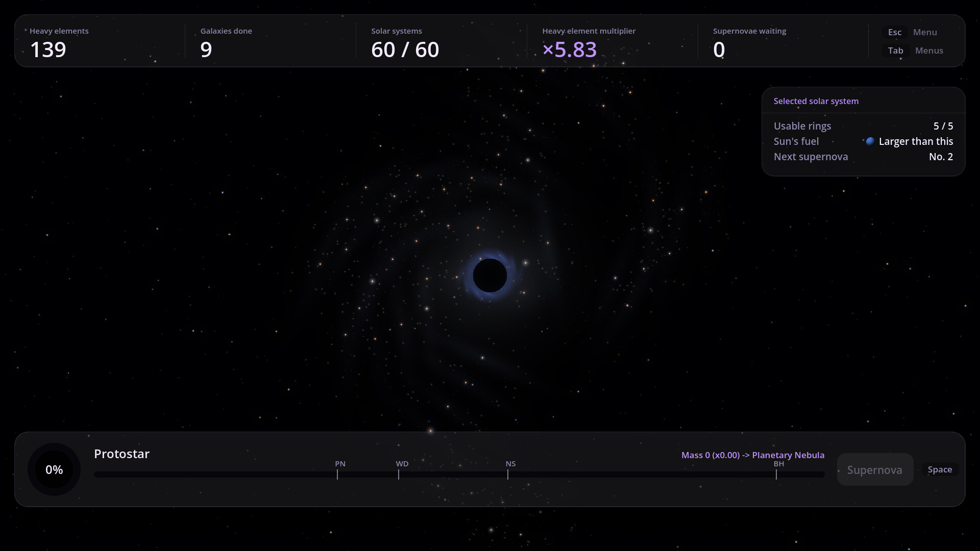Click the 'Next supernova' No. 2 value

click(x=941, y=157)
